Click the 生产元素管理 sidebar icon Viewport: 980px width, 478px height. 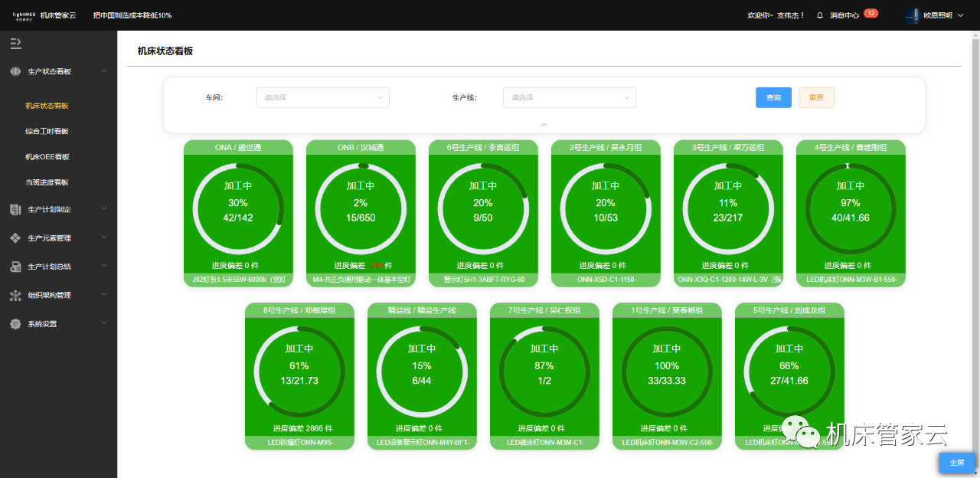point(15,238)
